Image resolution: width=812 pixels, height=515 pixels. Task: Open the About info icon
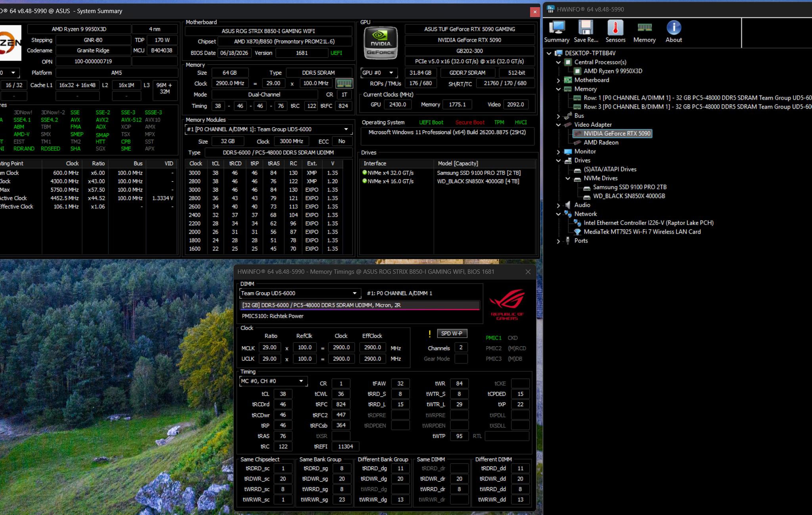click(x=674, y=31)
